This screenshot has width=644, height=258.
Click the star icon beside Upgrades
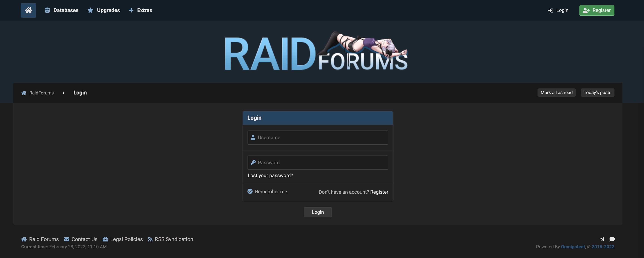coord(90,10)
